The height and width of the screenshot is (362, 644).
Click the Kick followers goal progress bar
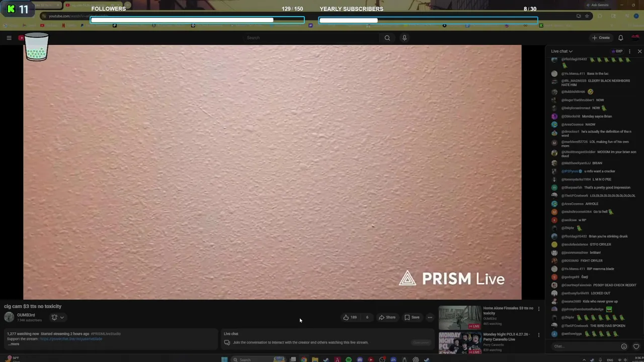[197, 20]
